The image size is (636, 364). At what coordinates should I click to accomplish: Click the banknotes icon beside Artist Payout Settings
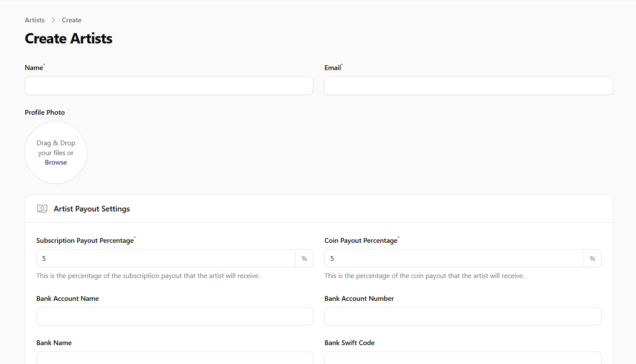tap(42, 209)
